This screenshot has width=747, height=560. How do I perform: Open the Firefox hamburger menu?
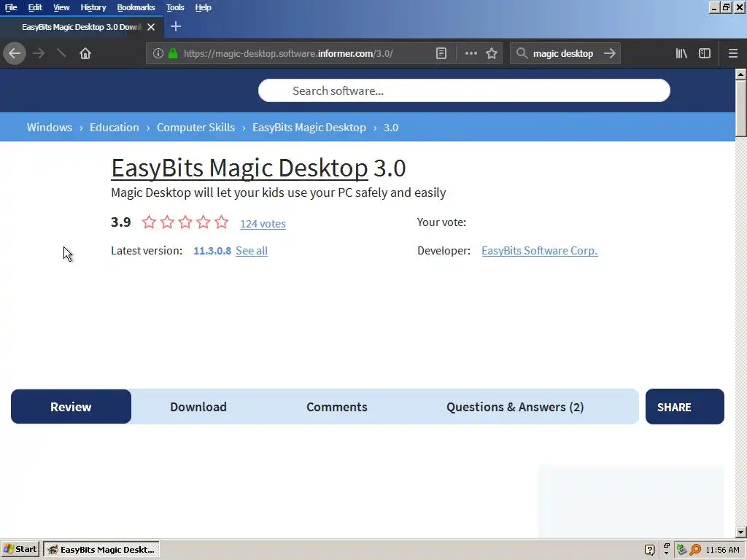click(733, 53)
